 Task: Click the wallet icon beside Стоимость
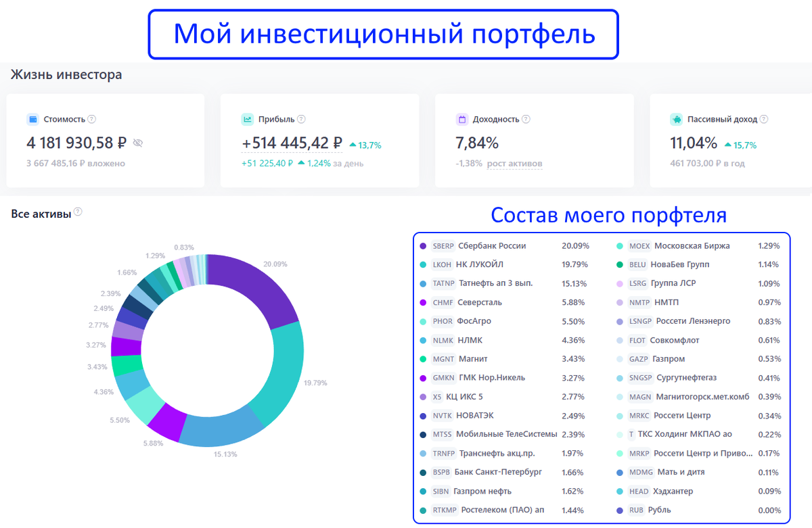tap(32, 120)
